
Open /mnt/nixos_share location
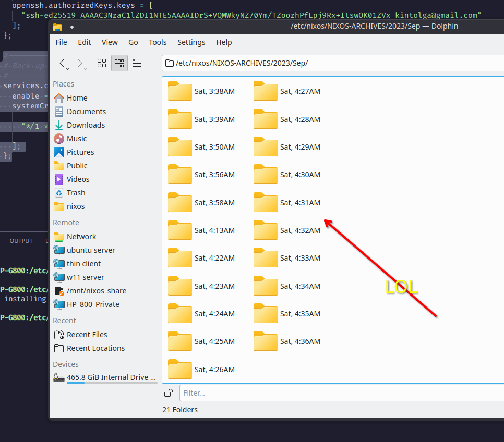point(104,291)
